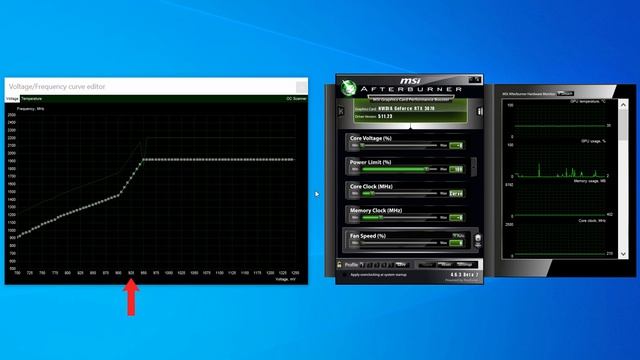Switch to Voltage tab in curve editor
The width and height of the screenshot is (640, 360).
(12, 99)
